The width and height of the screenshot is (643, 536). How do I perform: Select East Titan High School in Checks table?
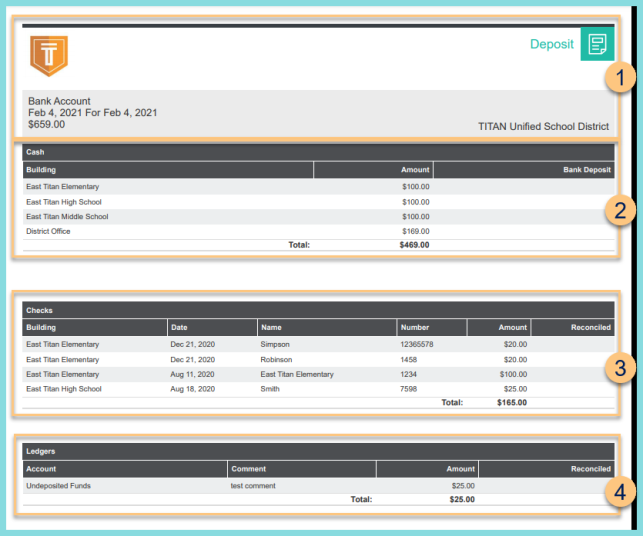coord(64,389)
